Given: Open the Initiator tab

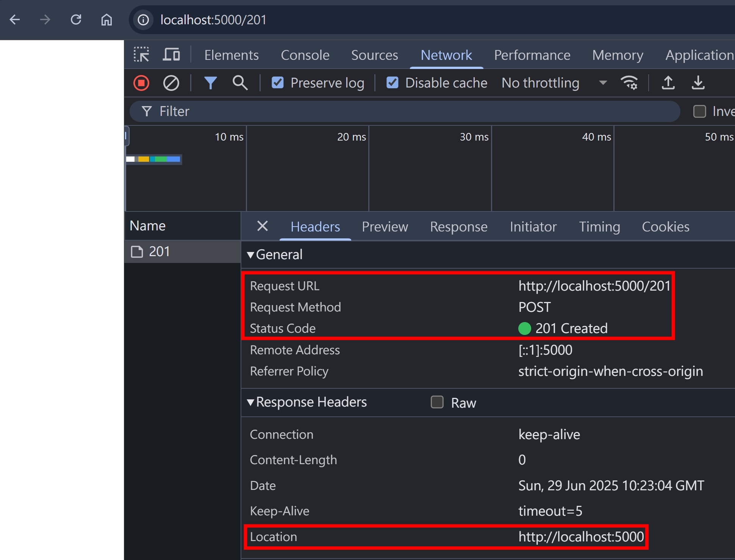Looking at the screenshot, I should (x=533, y=227).
